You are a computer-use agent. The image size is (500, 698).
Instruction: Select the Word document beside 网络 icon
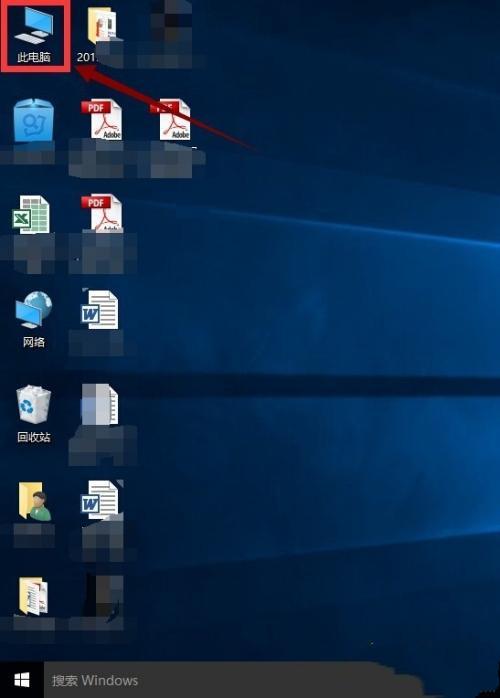100,309
